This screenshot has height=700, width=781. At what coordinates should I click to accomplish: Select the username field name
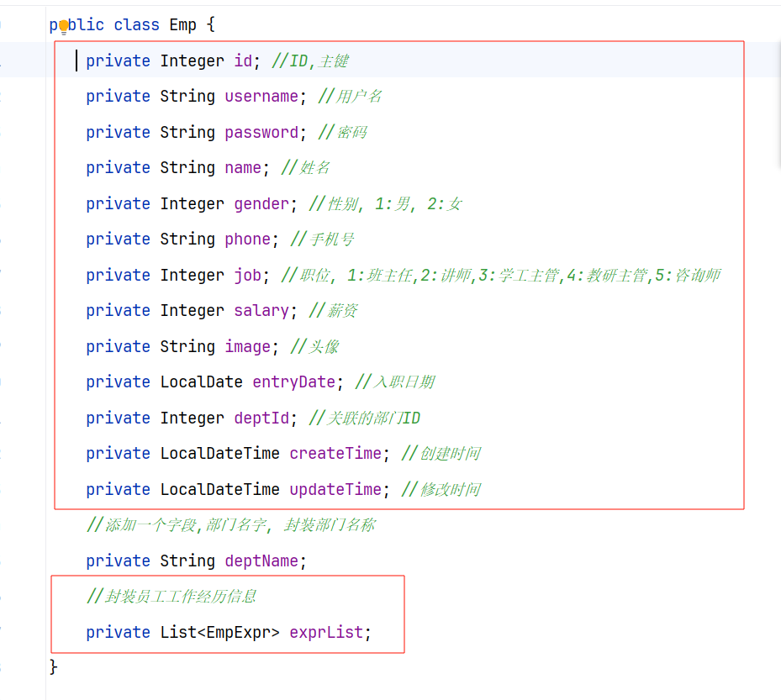261,97
